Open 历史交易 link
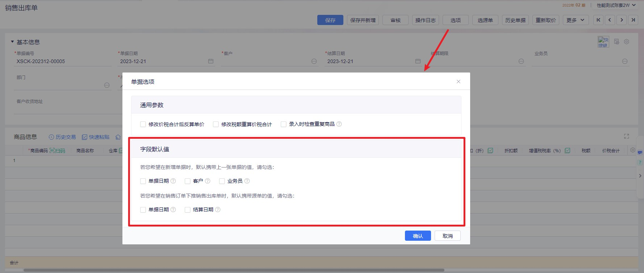Screen dimensions: 644x273 (x=62, y=137)
